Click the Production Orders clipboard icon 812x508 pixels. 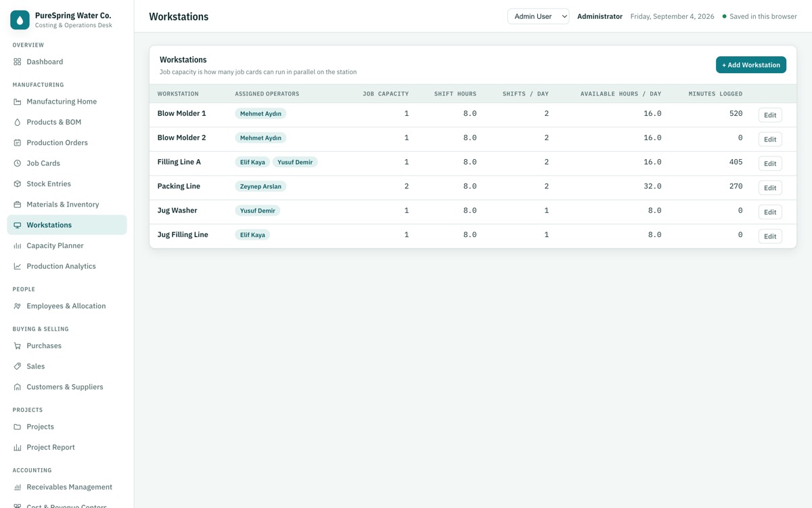click(x=18, y=143)
